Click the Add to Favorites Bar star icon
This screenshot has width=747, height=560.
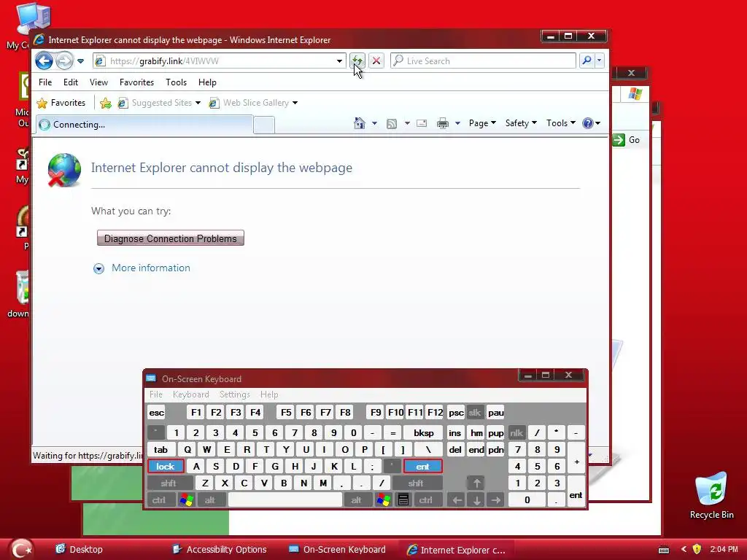(x=106, y=103)
